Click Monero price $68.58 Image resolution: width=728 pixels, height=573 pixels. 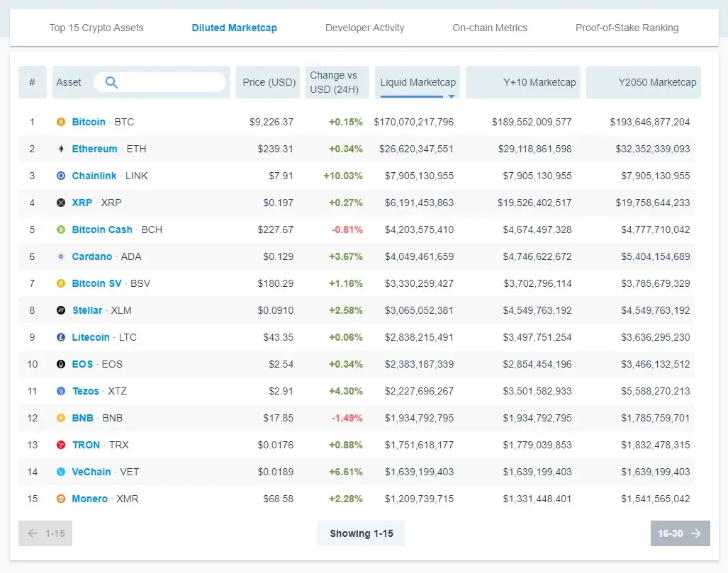pos(279,499)
